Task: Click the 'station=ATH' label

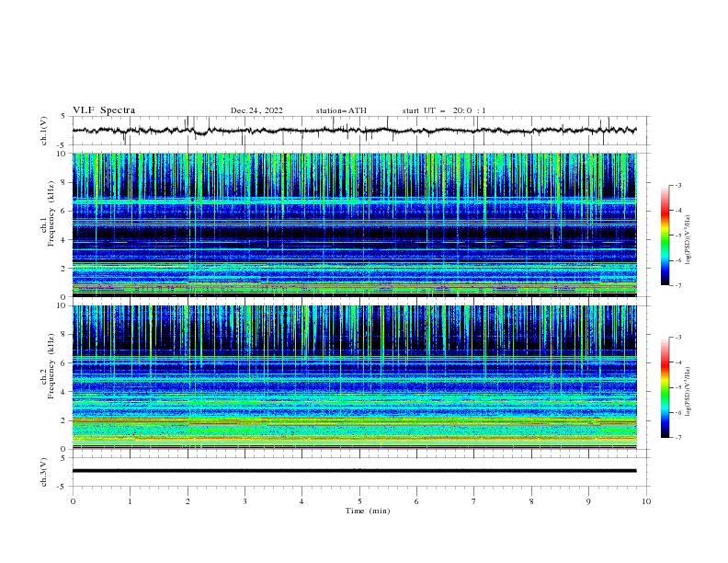Action: point(341,110)
